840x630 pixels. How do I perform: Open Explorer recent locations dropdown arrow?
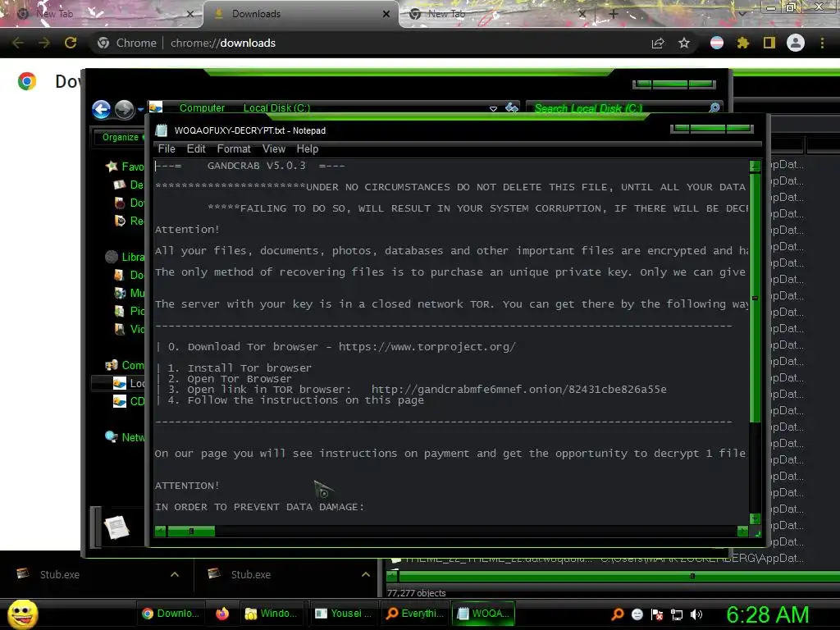click(140, 109)
